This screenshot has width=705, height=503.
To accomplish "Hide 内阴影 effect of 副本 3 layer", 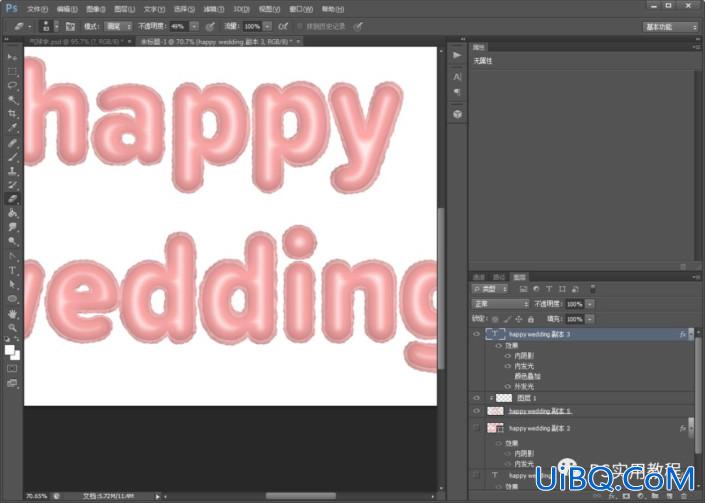I will tap(508, 356).
